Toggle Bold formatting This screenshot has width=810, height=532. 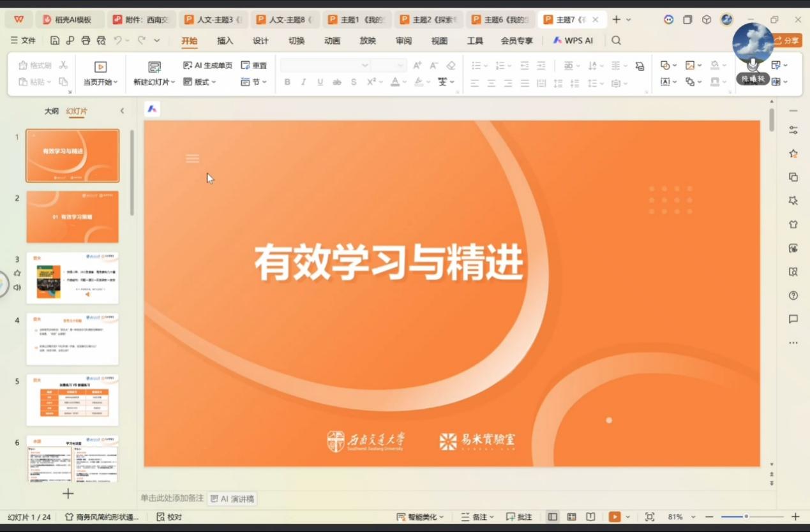(287, 82)
